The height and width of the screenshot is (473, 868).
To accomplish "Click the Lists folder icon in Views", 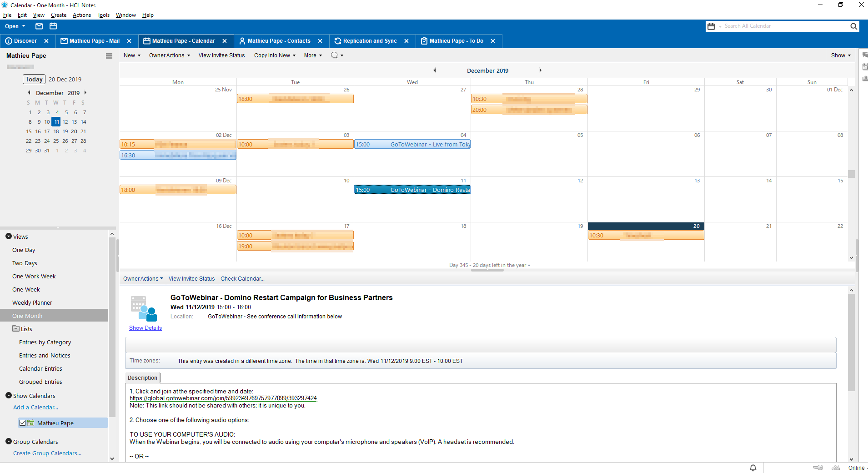I will pyautogui.click(x=16, y=329).
